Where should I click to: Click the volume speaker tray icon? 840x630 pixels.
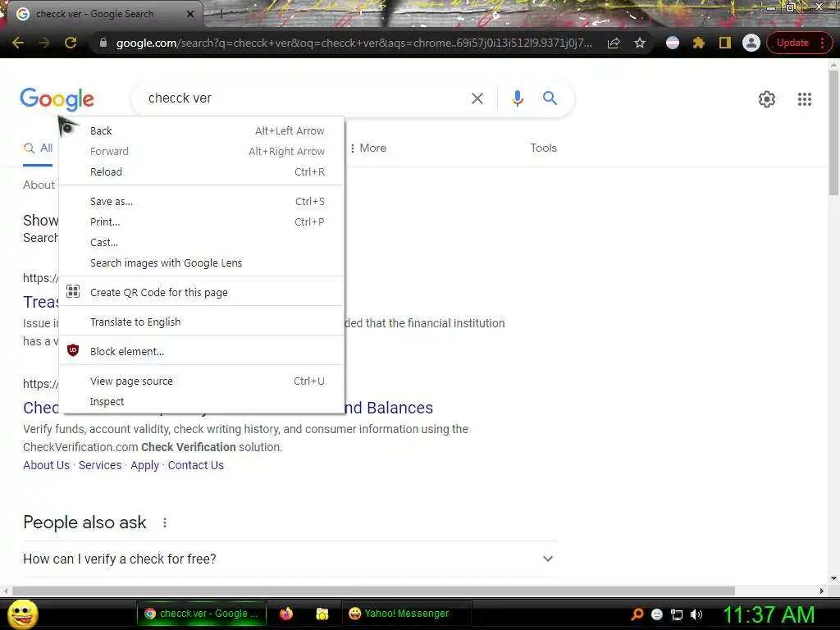coord(696,614)
